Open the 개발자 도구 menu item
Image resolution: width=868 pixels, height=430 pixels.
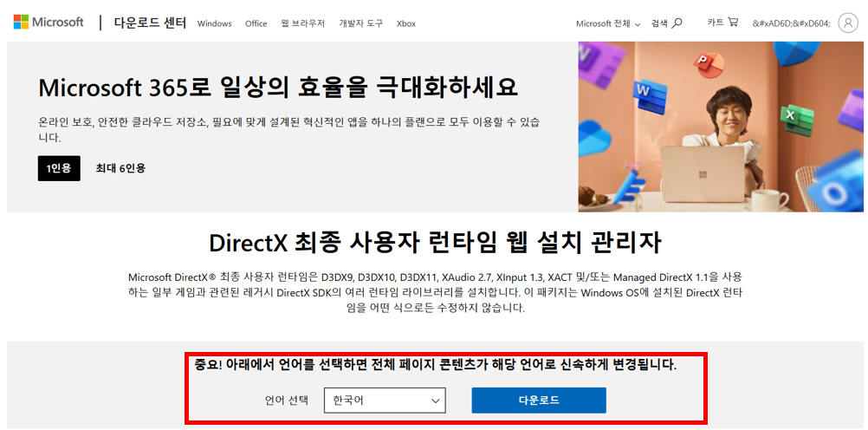click(x=361, y=23)
